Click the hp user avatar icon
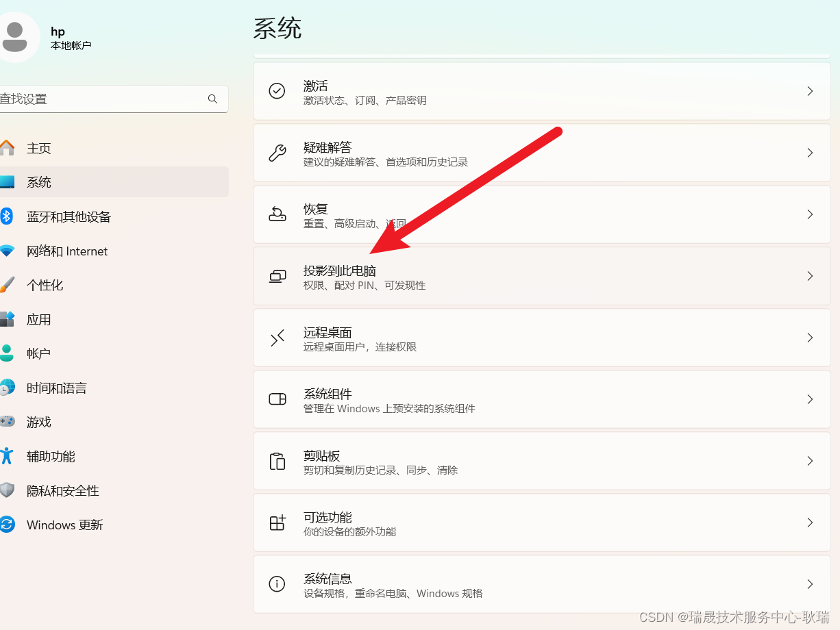840x630 pixels. [x=15, y=37]
